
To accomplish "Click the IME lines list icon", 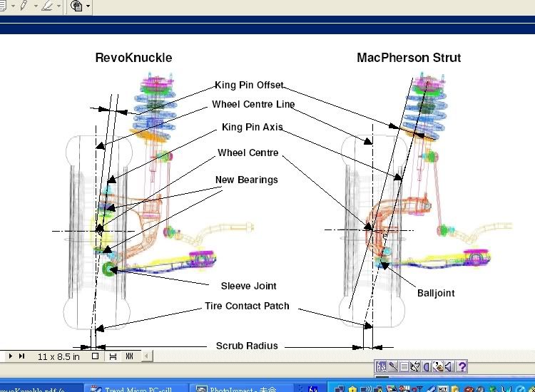I will (x=404, y=367).
